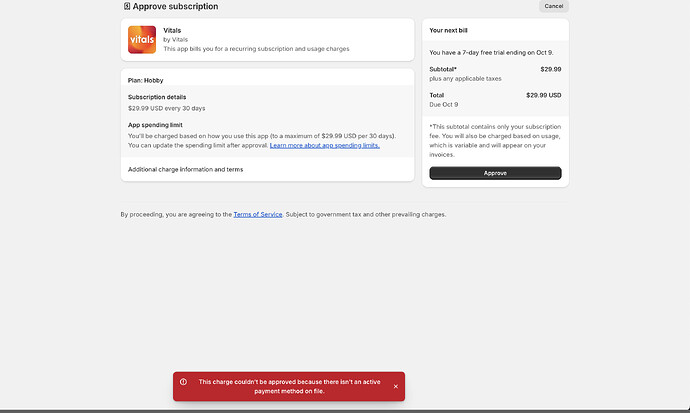Click the subscription icon beside 'Approve subscription'
690x413 pixels.
coord(127,6)
